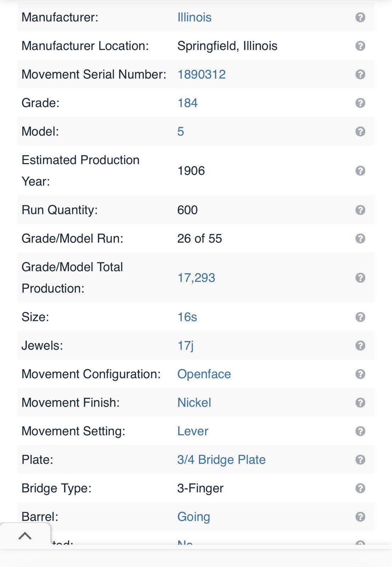Open help icon for Movement Serial Number

click(360, 74)
